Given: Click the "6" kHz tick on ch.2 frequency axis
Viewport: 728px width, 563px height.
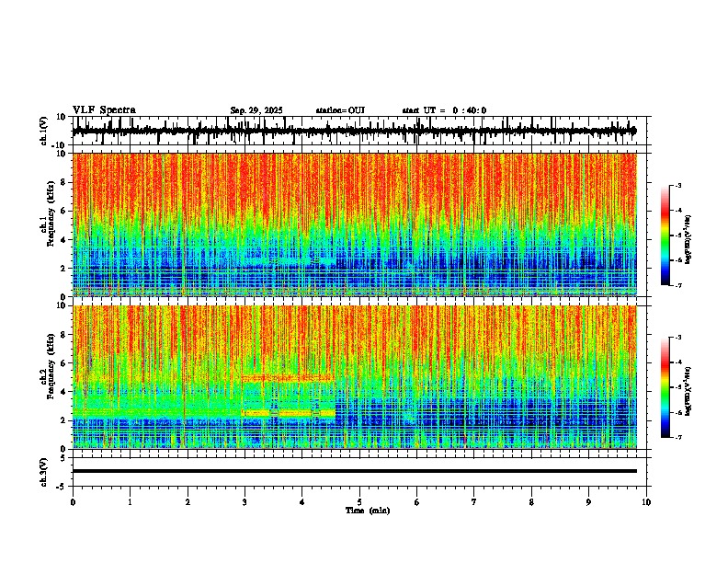Looking at the screenshot, I should (65, 363).
